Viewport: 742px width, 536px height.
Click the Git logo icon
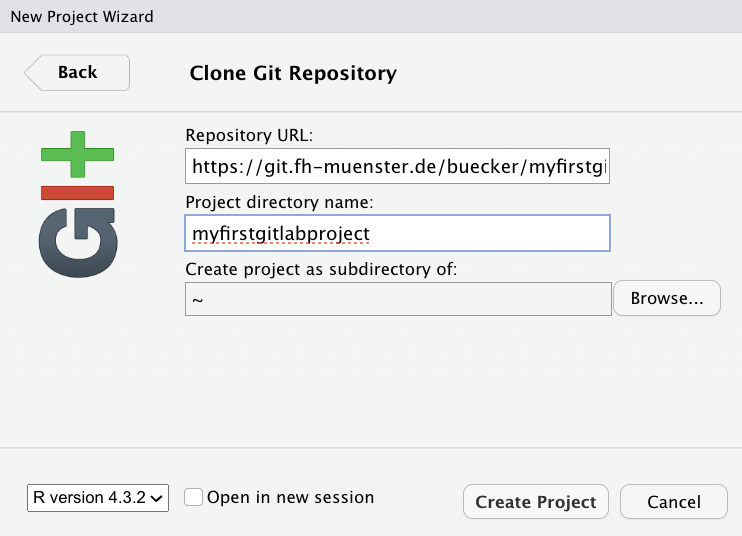78,209
